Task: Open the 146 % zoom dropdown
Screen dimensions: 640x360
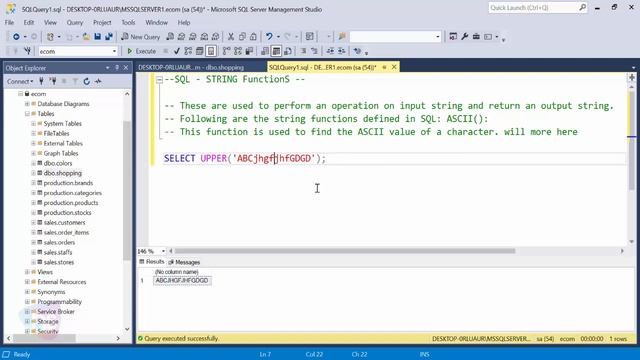Action: 163,251
